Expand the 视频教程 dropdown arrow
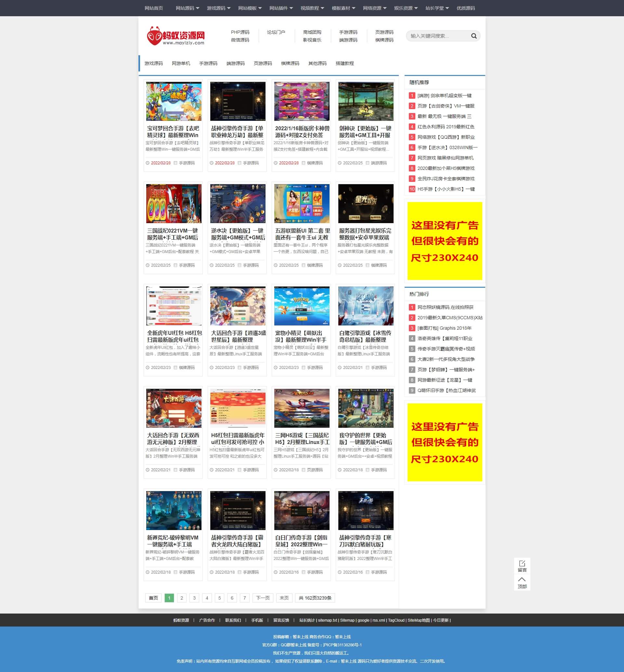 (x=322, y=8)
